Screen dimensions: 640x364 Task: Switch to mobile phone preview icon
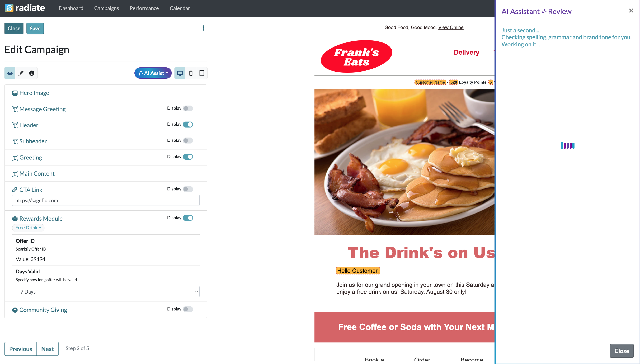pos(191,73)
